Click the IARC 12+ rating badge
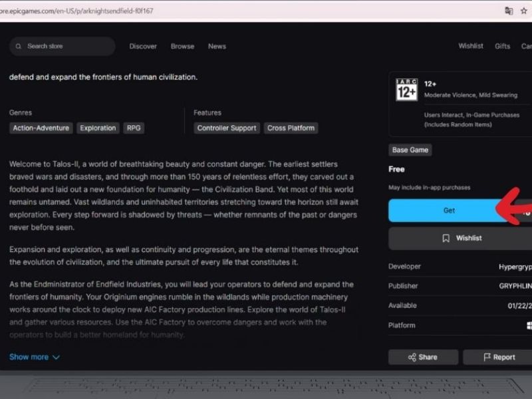The image size is (532, 399). point(406,90)
